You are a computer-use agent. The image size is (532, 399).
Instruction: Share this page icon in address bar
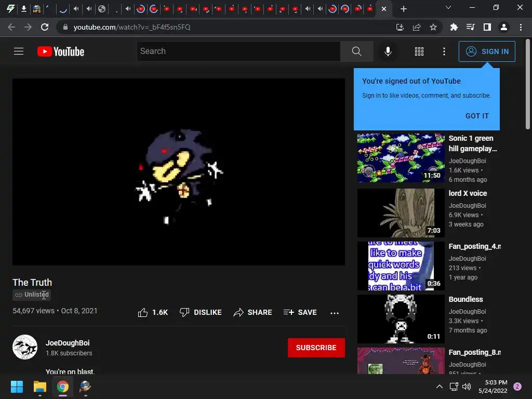tap(416, 27)
